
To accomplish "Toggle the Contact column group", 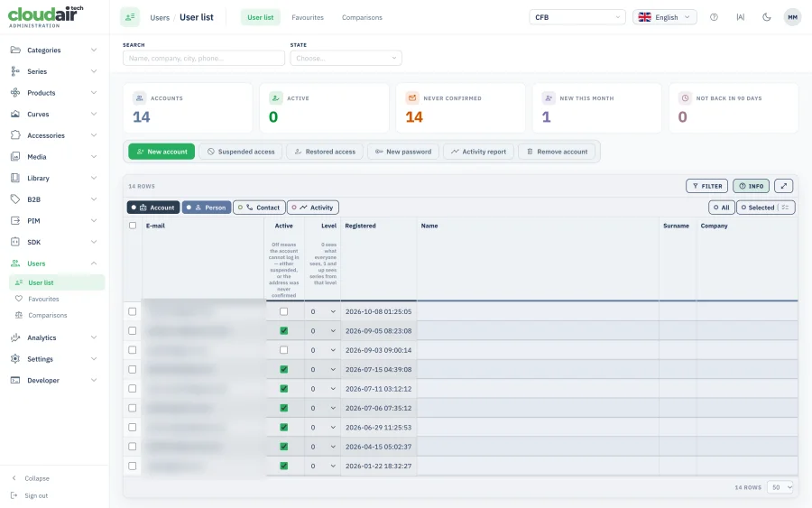I will tap(259, 208).
